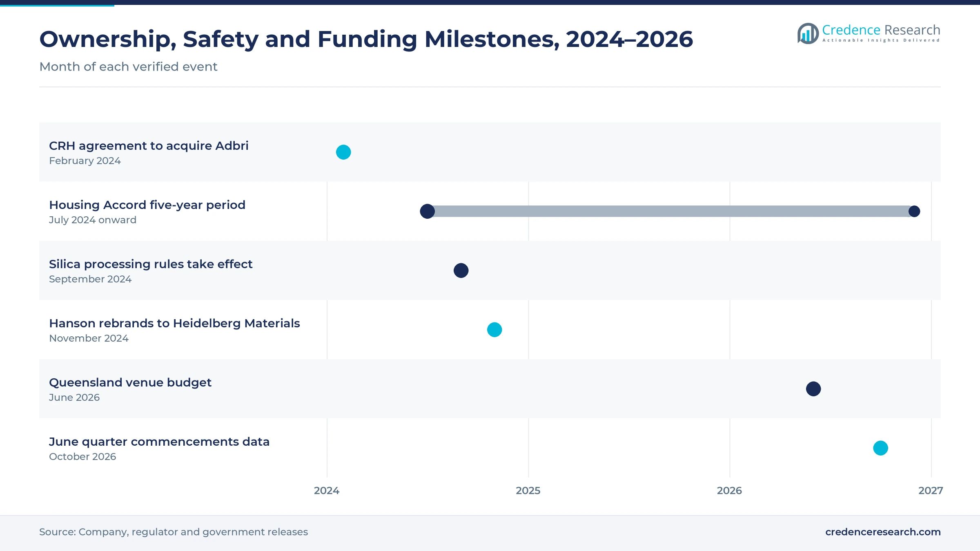Click the 'June 2026' date text
980x551 pixels.
(x=74, y=398)
